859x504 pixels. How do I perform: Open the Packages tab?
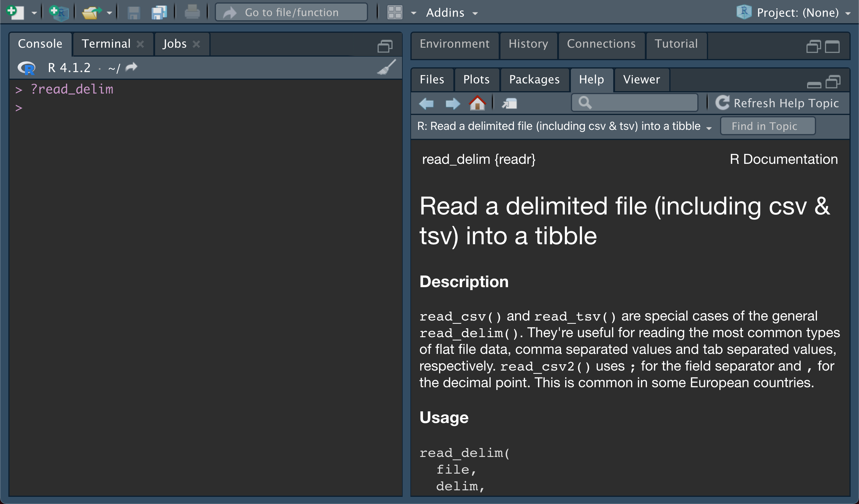click(534, 79)
